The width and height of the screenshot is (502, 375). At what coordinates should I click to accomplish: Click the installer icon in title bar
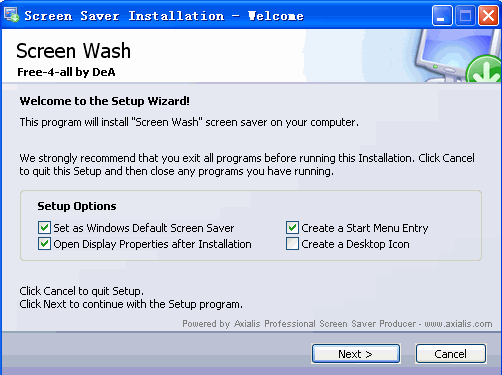[x=12, y=15]
